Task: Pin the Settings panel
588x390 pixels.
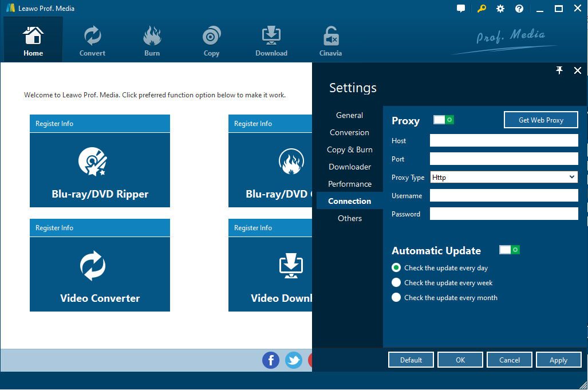Action: [559, 70]
